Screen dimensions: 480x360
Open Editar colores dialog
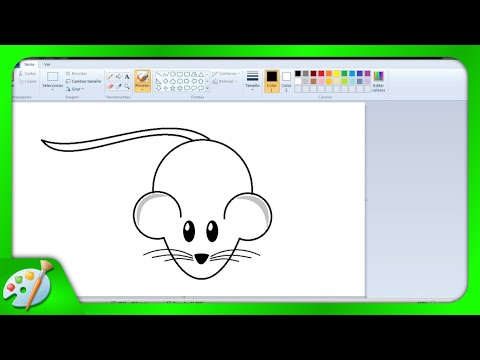pos(378,81)
